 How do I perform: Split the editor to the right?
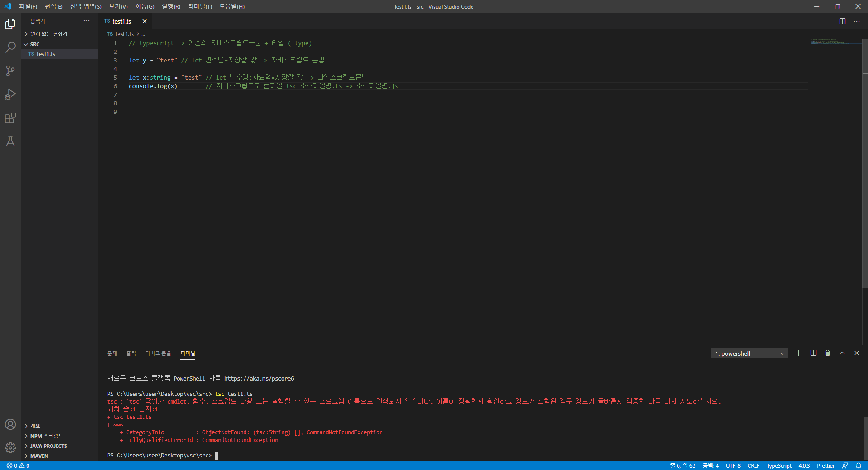[842, 21]
